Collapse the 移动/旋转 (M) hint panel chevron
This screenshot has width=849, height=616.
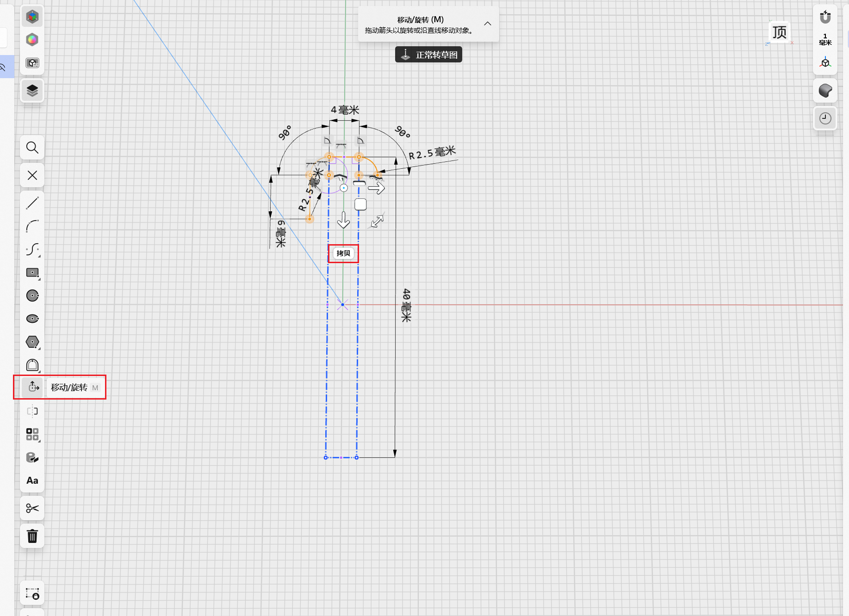tap(488, 24)
